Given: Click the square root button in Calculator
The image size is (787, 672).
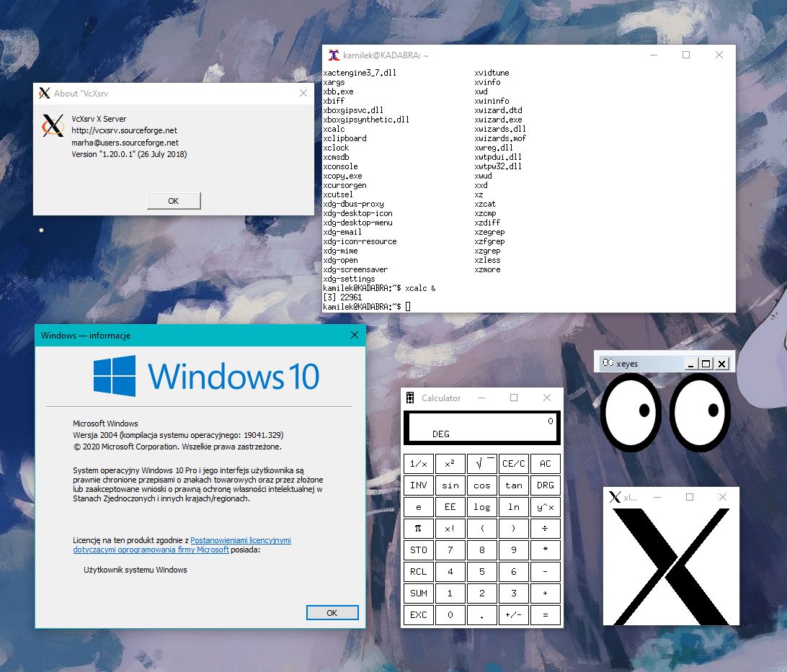Looking at the screenshot, I should 482,464.
